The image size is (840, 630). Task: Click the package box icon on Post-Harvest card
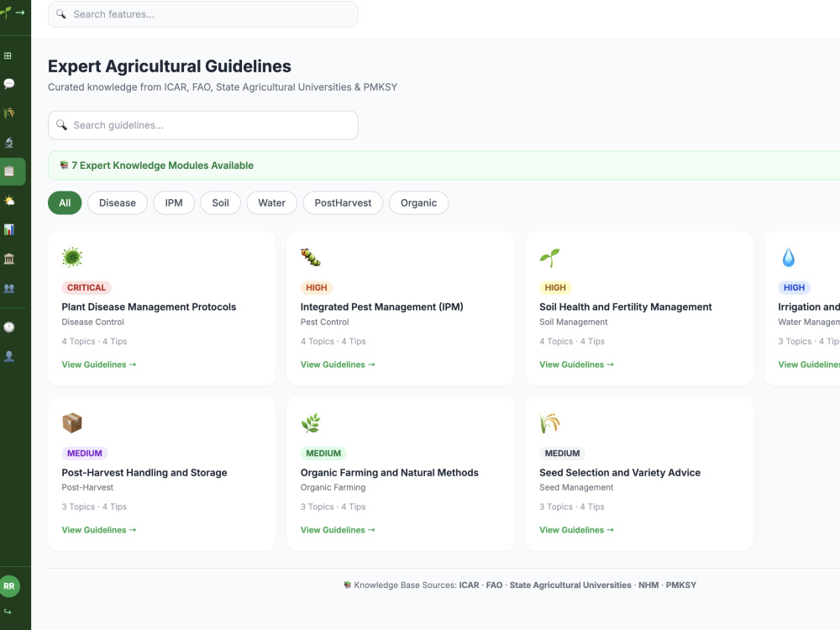point(71,423)
